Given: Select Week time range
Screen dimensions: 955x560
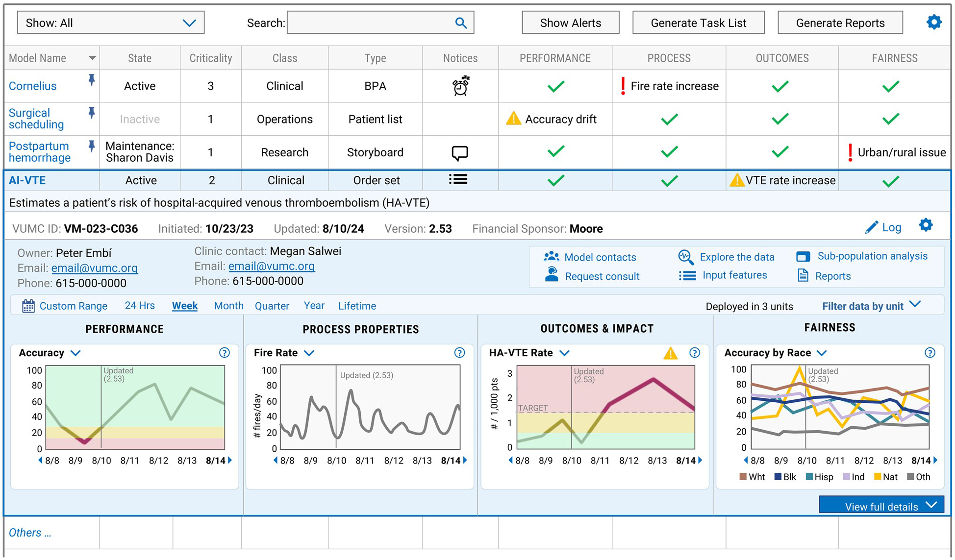Looking at the screenshot, I should [185, 306].
